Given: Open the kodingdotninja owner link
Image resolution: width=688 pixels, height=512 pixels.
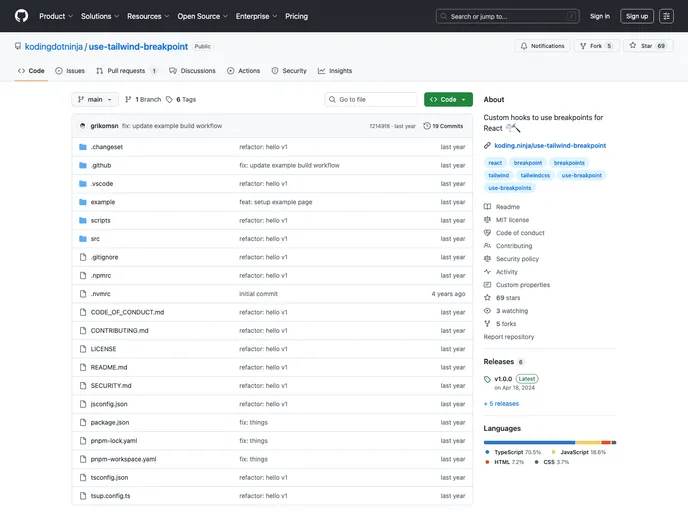Looking at the screenshot, I should point(54,47).
